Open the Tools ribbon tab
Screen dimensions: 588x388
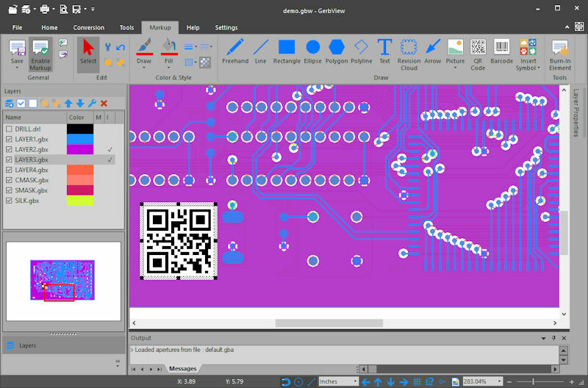pos(126,28)
